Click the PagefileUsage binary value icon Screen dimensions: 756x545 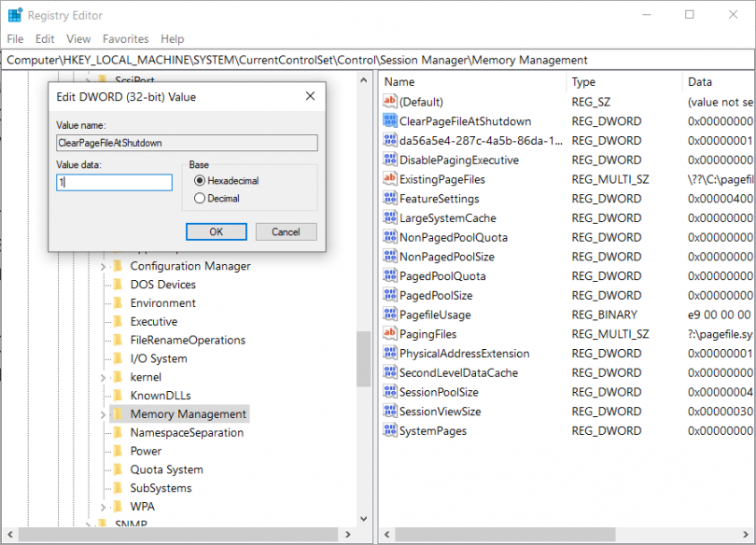coord(390,314)
